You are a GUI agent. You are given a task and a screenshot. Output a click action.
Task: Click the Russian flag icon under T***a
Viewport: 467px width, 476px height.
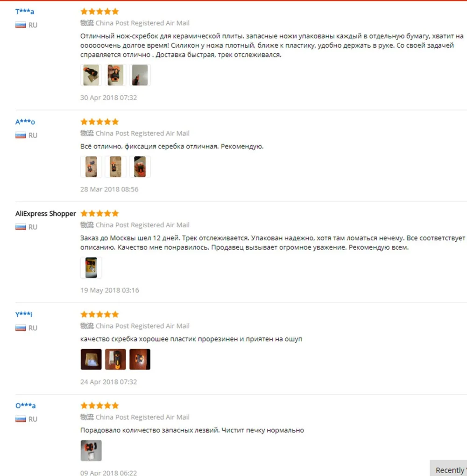pyautogui.click(x=21, y=25)
